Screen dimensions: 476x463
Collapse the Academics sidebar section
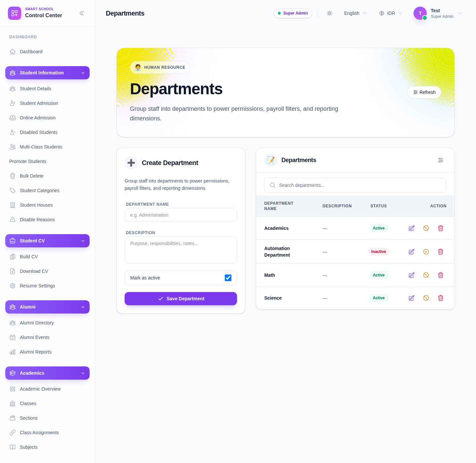point(47,373)
